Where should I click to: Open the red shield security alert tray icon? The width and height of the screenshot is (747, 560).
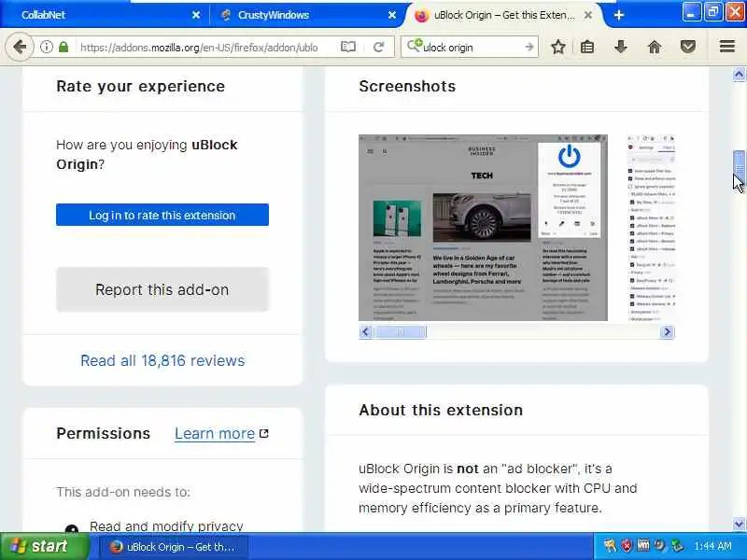pos(627,546)
